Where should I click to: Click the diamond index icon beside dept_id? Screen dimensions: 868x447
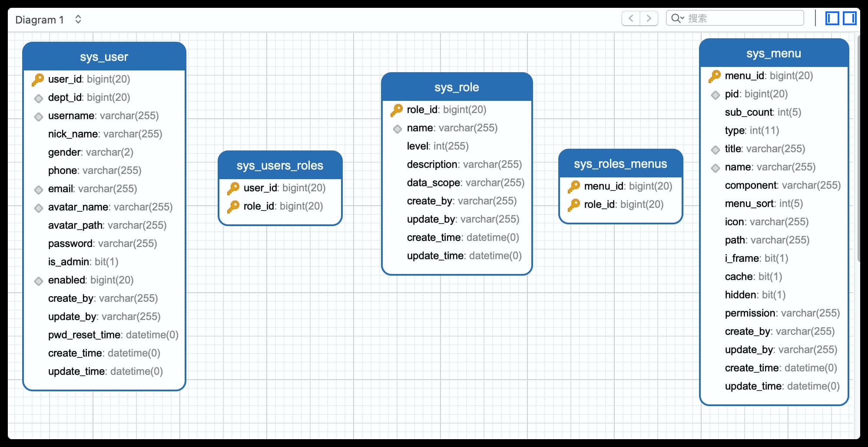(39, 98)
